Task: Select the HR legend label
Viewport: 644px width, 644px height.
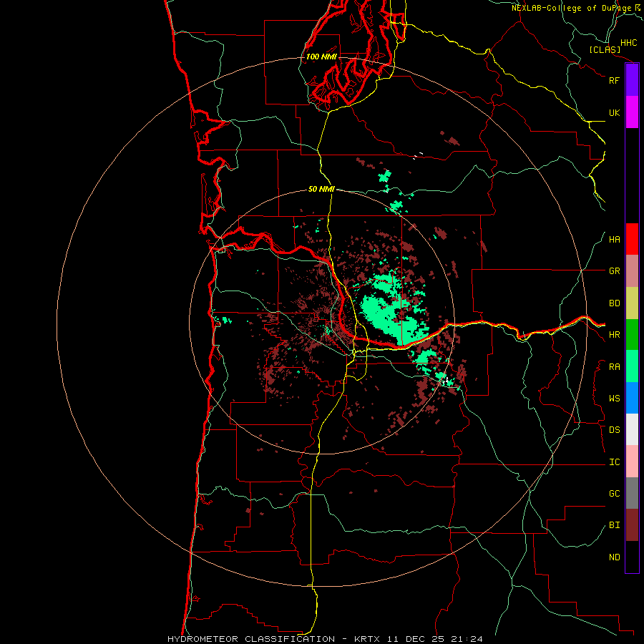Action: tap(614, 335)
